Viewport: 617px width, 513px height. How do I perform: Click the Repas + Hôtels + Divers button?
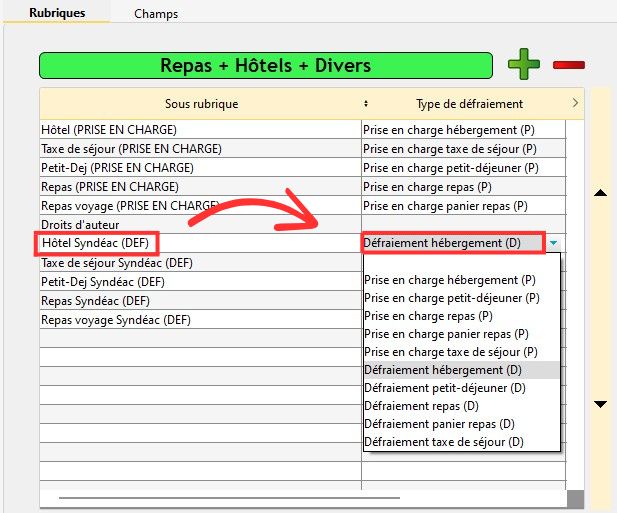click(x=265, y=66)
